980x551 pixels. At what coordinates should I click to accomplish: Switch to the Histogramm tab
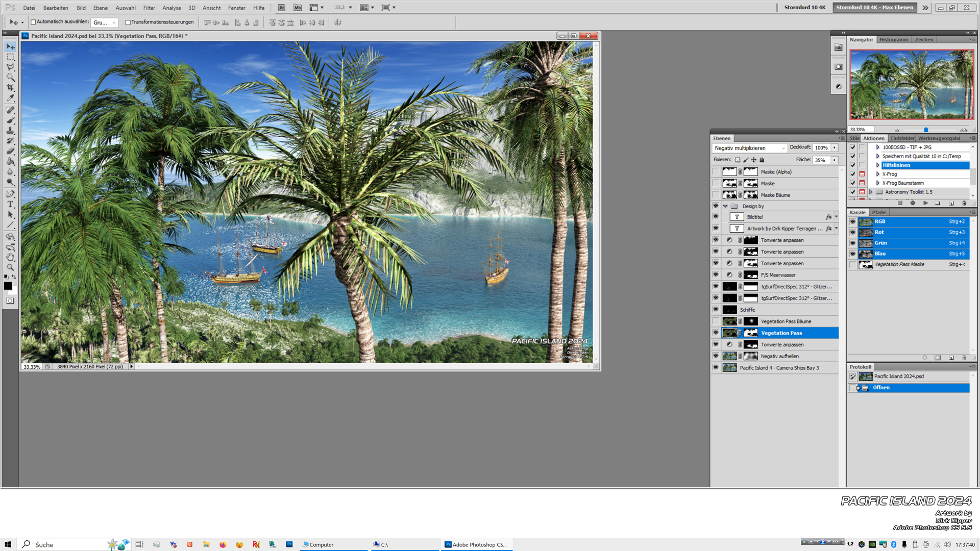(894, 39)
